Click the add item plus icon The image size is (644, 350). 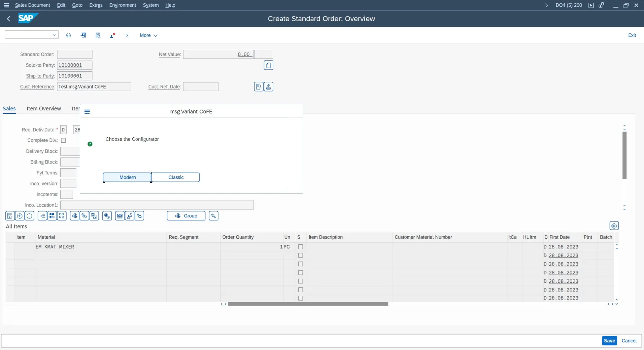pos(20,216)
